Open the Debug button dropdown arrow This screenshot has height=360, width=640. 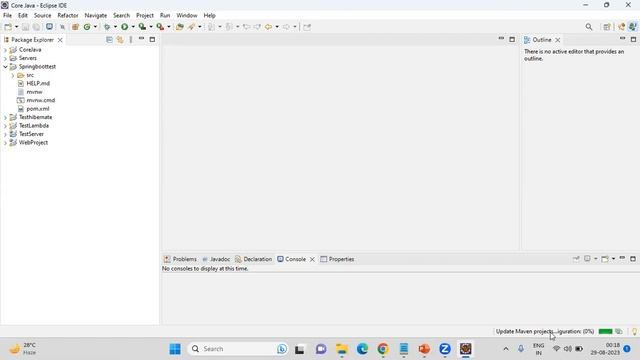115,27
